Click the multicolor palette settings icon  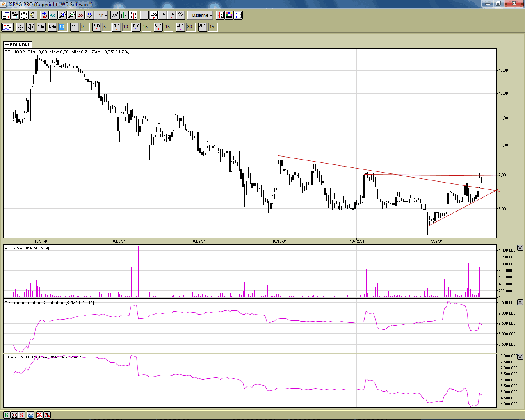point(229,15)
